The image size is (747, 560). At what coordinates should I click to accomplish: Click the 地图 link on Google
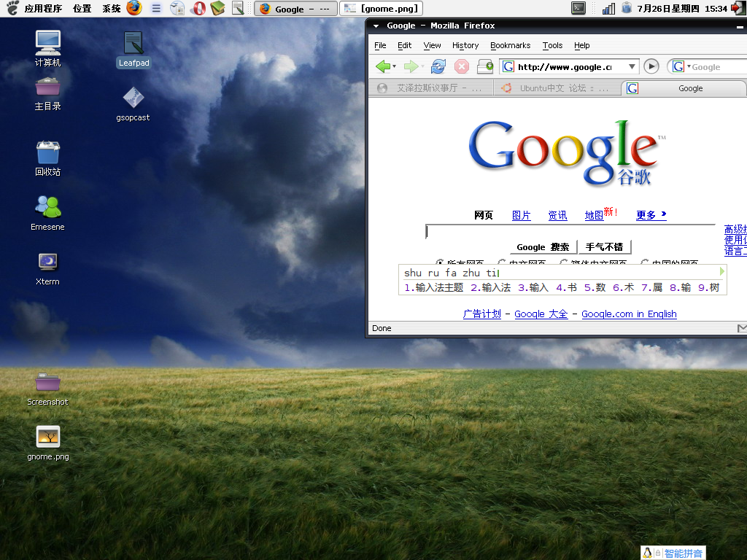coord(594,215)
